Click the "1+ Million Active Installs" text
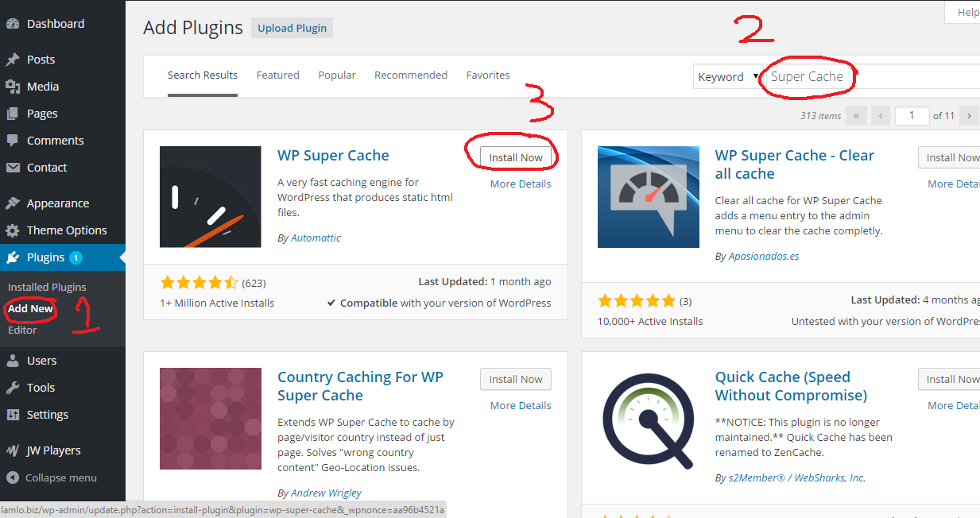 [x=217, y=303]
